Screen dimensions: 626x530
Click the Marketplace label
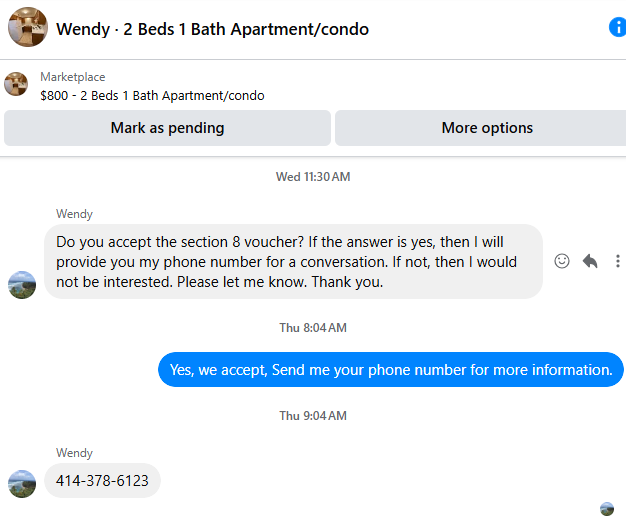point(73,77)
